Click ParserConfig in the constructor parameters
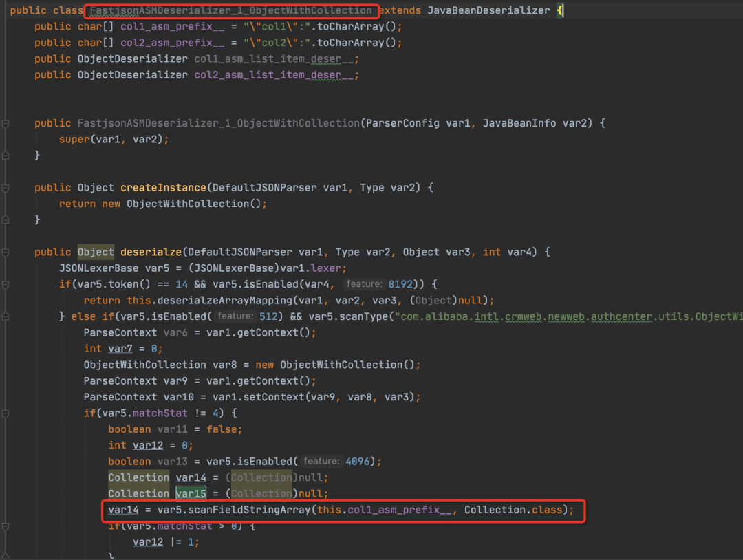 tap(402, 123)
